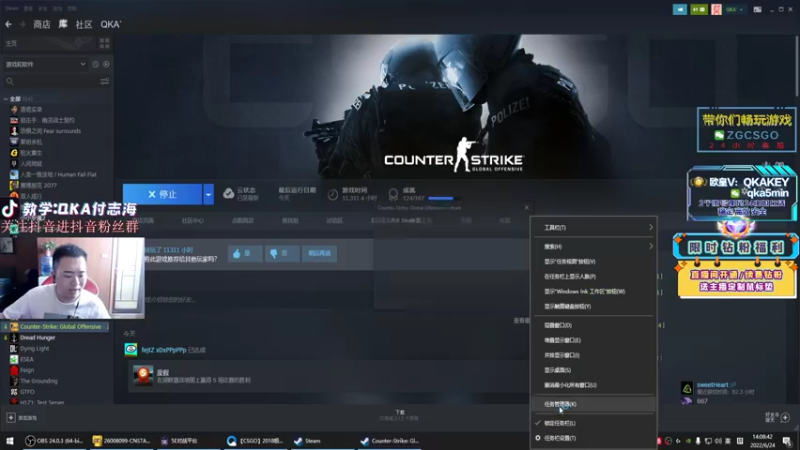Open Windows Start button
800x450 pixels.
10,441
